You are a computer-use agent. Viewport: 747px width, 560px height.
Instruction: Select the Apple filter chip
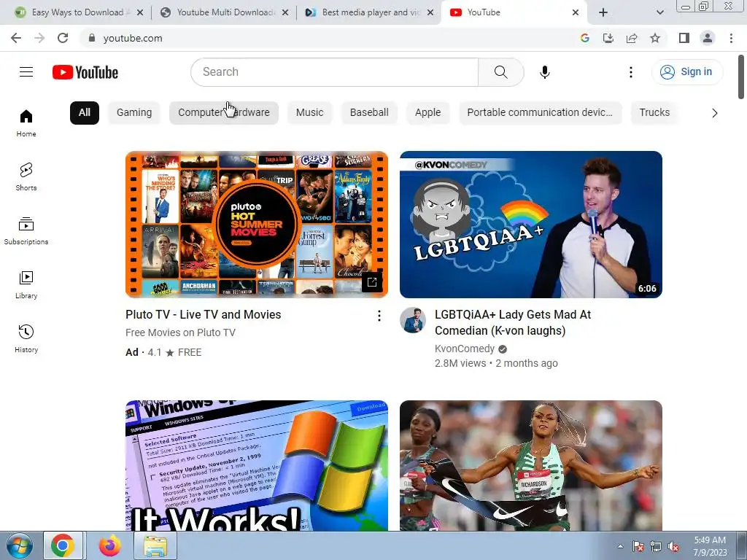[427, 113]
